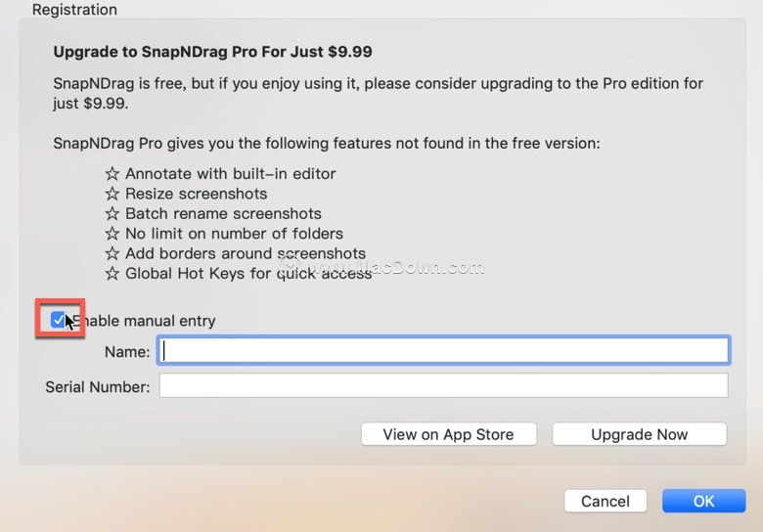Click the Upgrade to SnapNDrag Pro heading

tap(212, 52)
